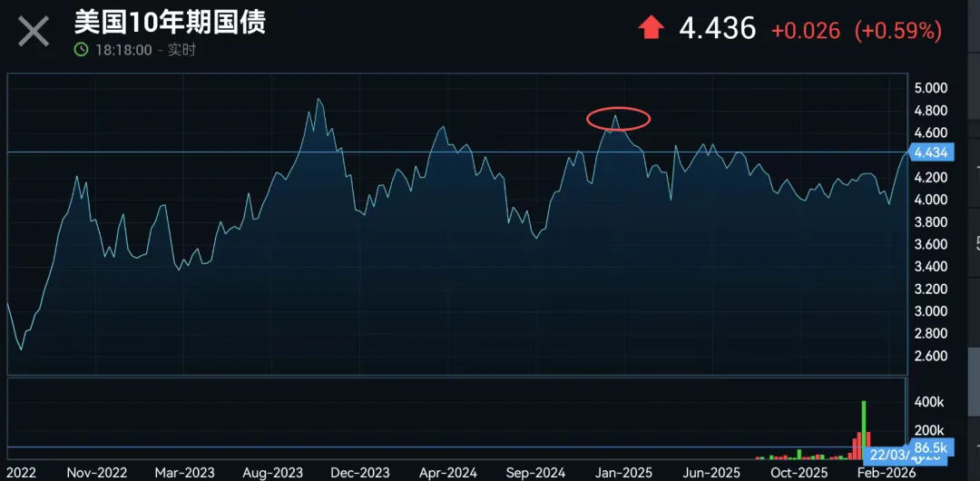Screen dimensions: 980x481
Task: Click the tallest green volume bar
Action: tap(864, 430)
